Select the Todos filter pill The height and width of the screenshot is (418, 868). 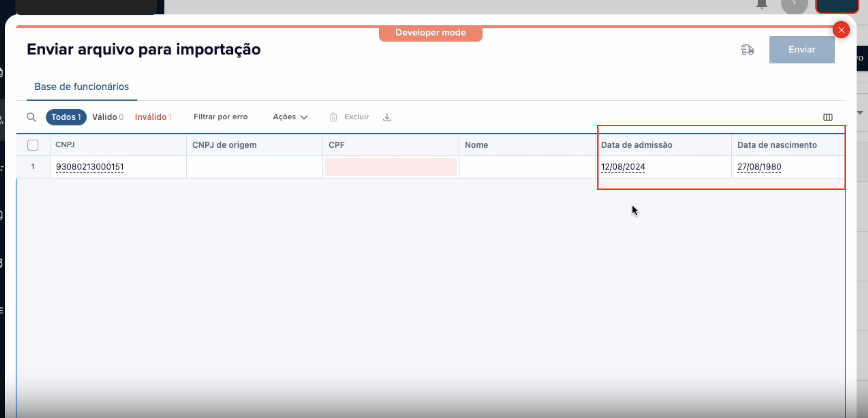click(66, 117)
